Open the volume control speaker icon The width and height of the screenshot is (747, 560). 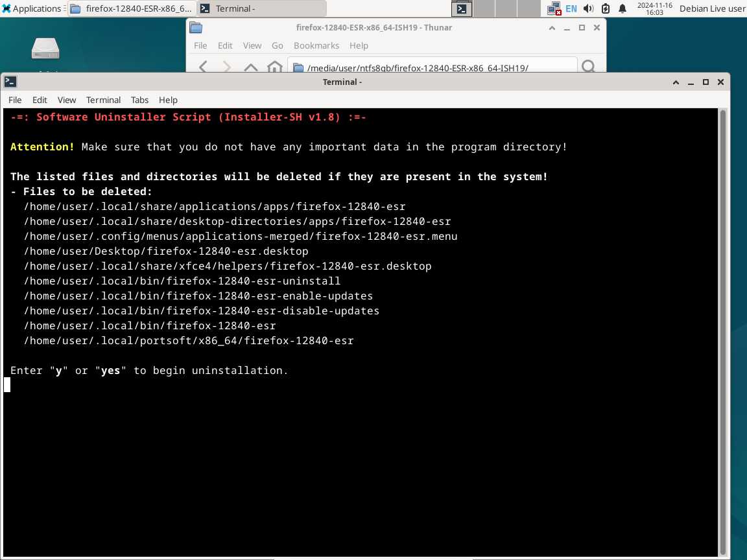(588, 8)
